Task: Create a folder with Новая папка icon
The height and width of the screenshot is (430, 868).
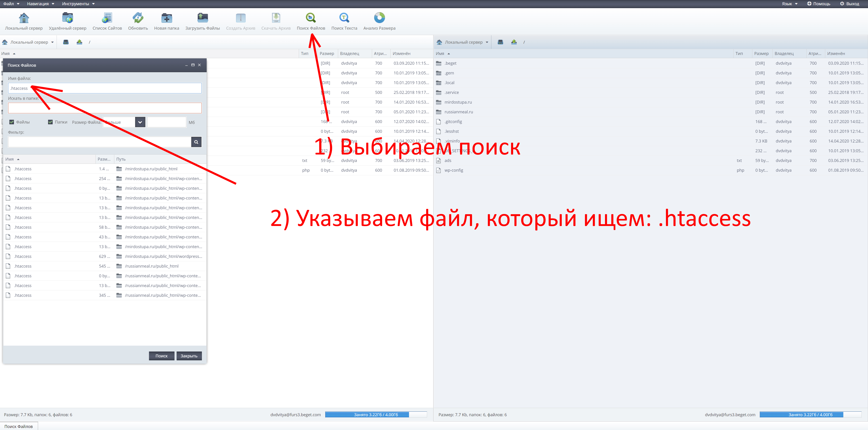Action: (166, 18)
